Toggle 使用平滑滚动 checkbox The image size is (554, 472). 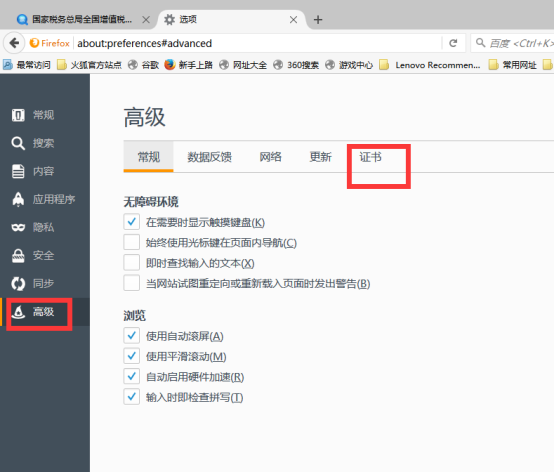[x=131, y=356]
